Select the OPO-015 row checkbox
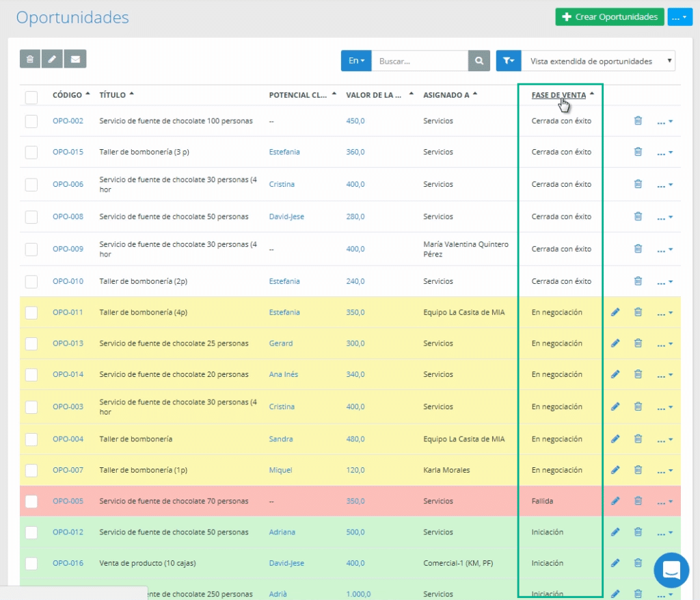Viewport: 700px width, 600px height. tap(31, 153)
